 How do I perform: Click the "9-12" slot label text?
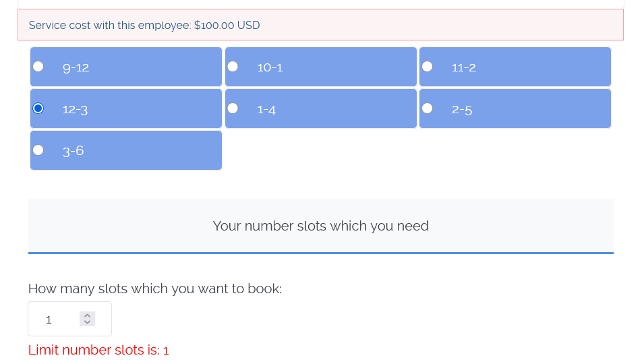point(76,67)
